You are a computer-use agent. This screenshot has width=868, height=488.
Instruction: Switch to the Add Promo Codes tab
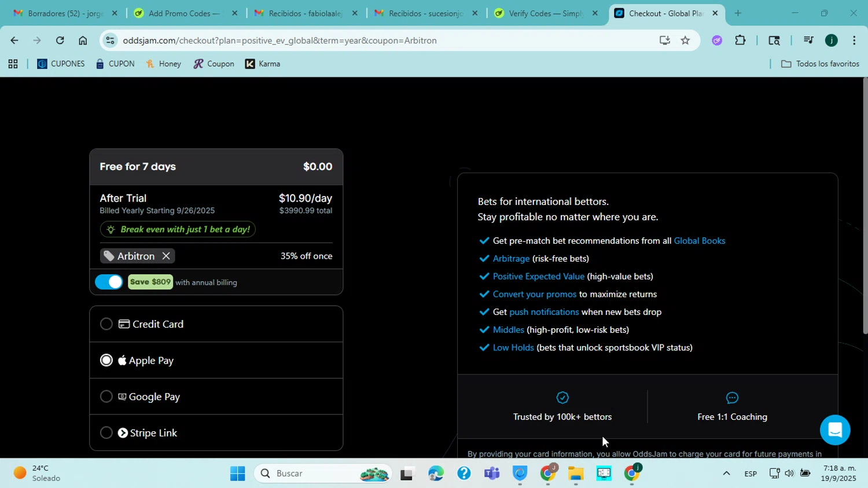tap(184, 13)
